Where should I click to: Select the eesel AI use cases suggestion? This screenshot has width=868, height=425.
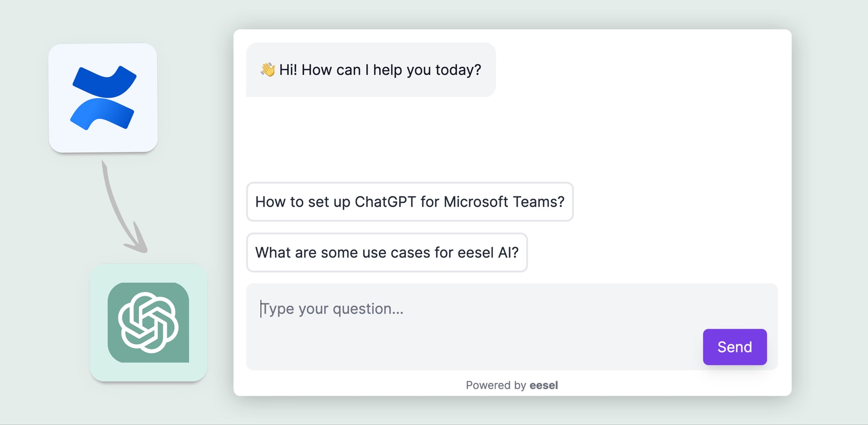point(386,252)
